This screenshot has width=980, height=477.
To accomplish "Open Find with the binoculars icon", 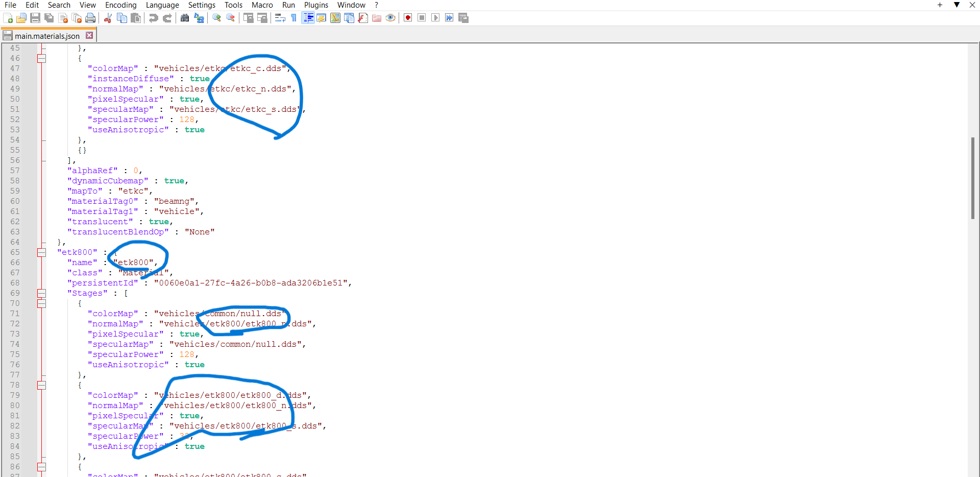I will [x=185, y=18].
